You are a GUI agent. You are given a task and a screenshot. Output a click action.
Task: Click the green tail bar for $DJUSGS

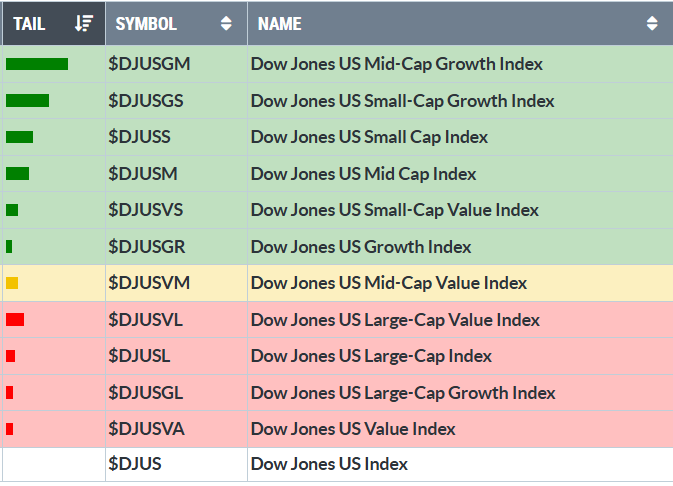click(x=27, y=100)
